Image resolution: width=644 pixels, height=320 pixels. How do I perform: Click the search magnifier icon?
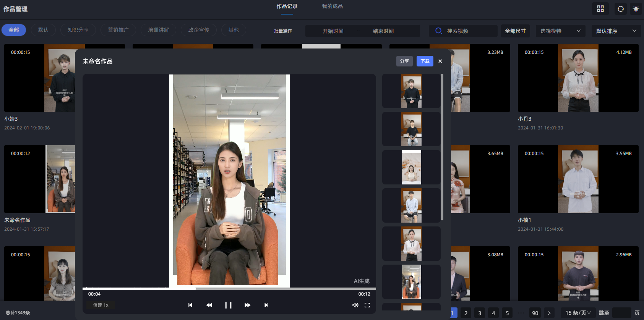pyautogui.click(x=439, y=31)
